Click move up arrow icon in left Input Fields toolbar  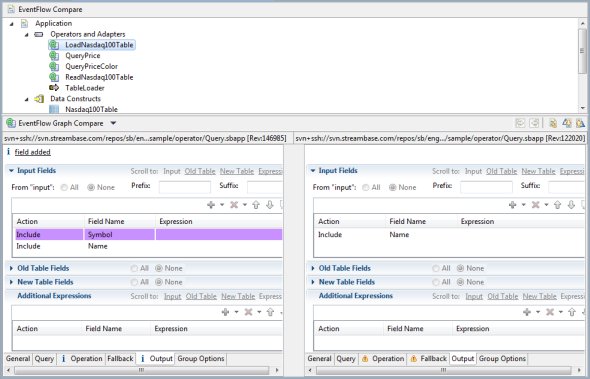point(256,204)
